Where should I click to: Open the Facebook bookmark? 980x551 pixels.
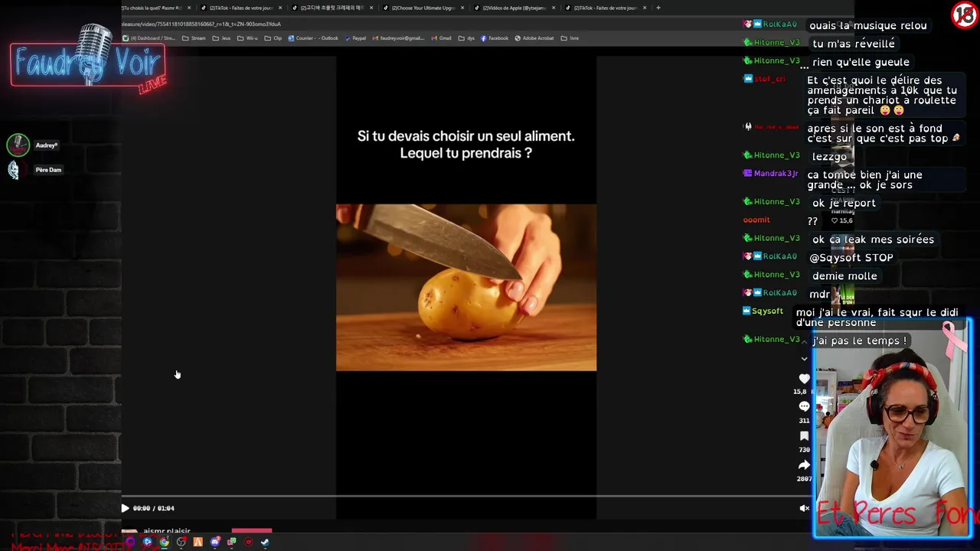[495, 38]
